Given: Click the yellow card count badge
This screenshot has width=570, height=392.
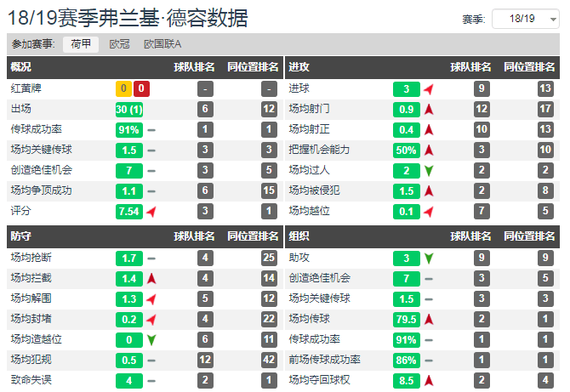Looking at the screenshot, I should pos(123,88).
